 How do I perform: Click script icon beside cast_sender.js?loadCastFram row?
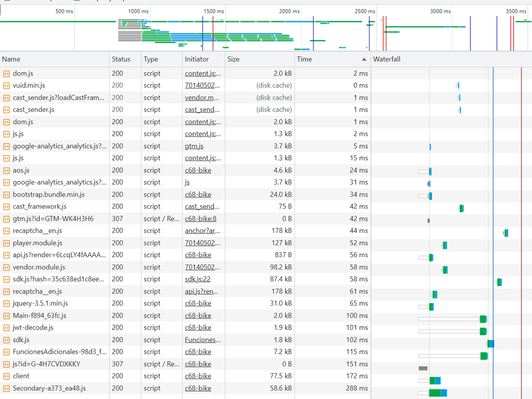(x=6, y=98)
